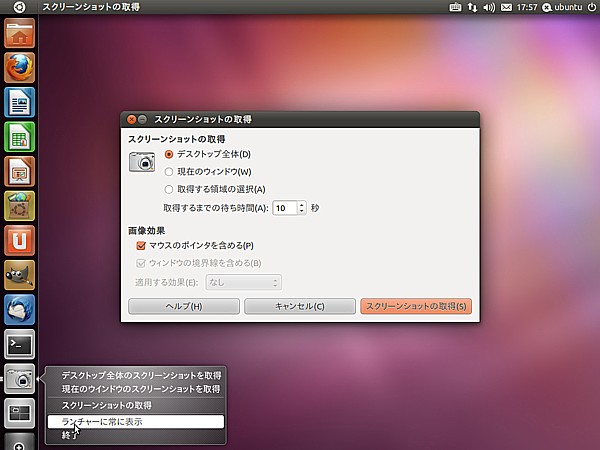The height and width of the screenshot is (450, 600).
Task: Launch Thunderbird mail from the launcher
Action: tap(20, 310)
